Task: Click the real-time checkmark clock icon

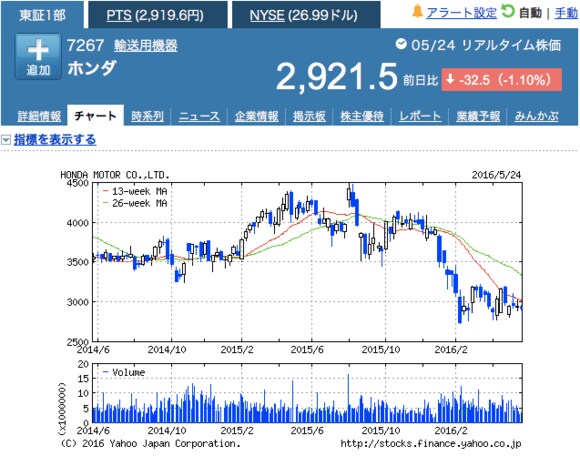Action: pos(401,44)
